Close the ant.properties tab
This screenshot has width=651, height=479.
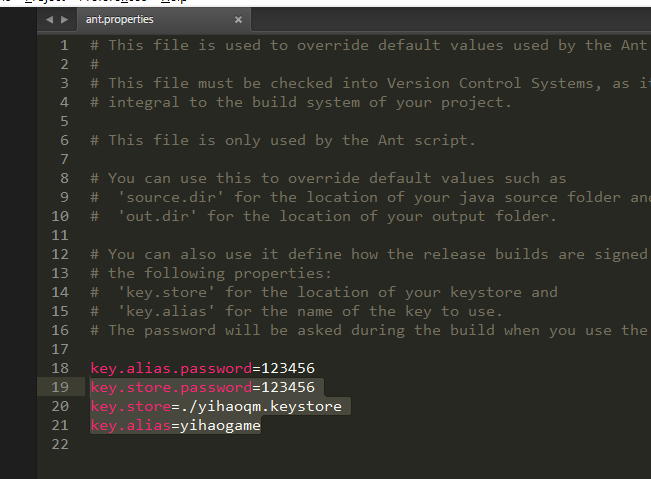(x=238, y=19)
